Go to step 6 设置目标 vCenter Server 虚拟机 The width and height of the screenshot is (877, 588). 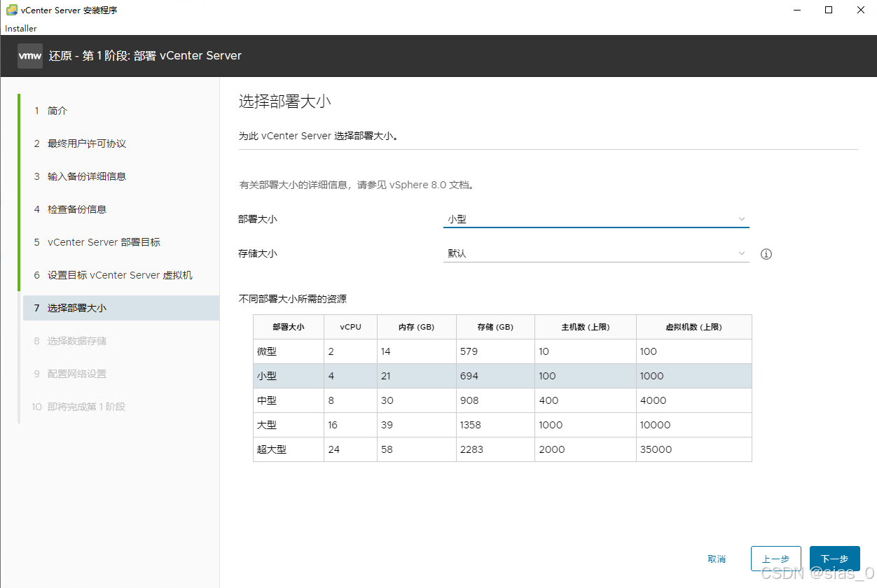121,275
